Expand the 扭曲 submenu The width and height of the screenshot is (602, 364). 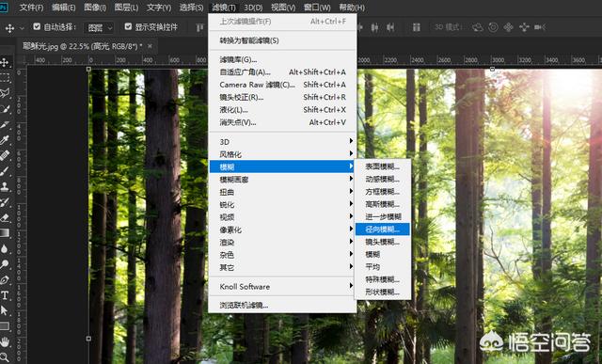click(282, 192)
